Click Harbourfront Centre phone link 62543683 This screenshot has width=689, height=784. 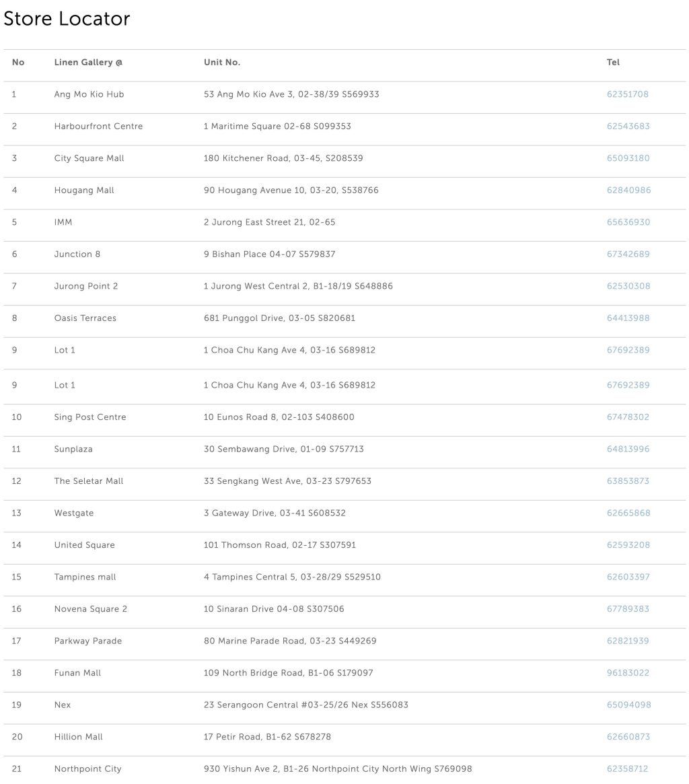tap(628, 127)
